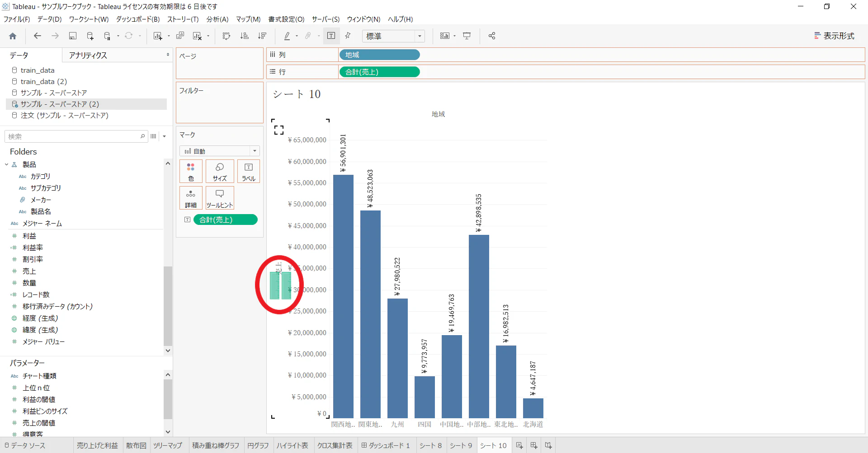
Task: Switch to the 円グラフ sheet tab
Action: coord(258,446)
